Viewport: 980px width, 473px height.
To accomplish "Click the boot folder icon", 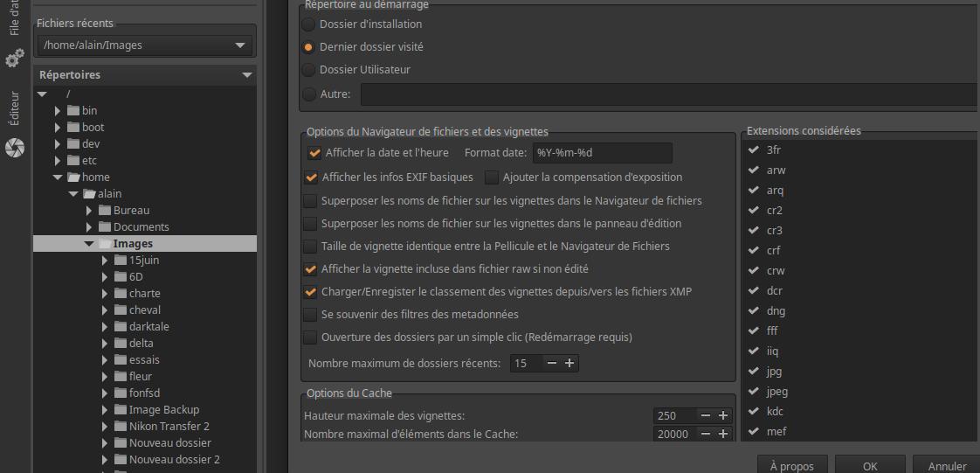I will pos(73,127).
